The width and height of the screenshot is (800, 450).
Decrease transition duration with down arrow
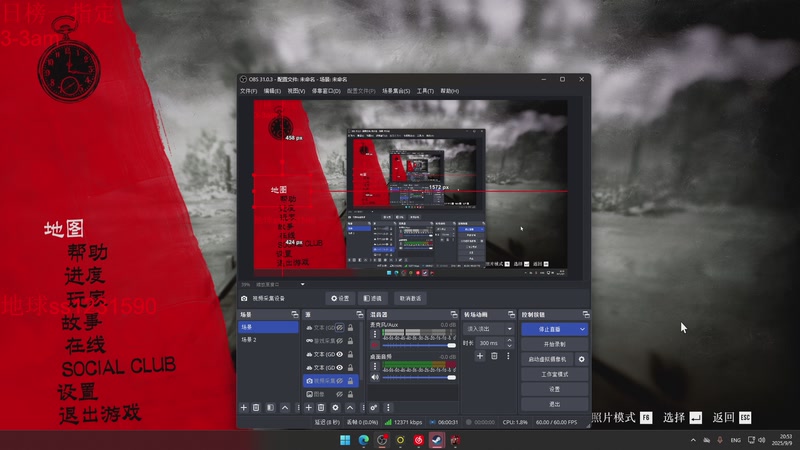click(509, 346)
